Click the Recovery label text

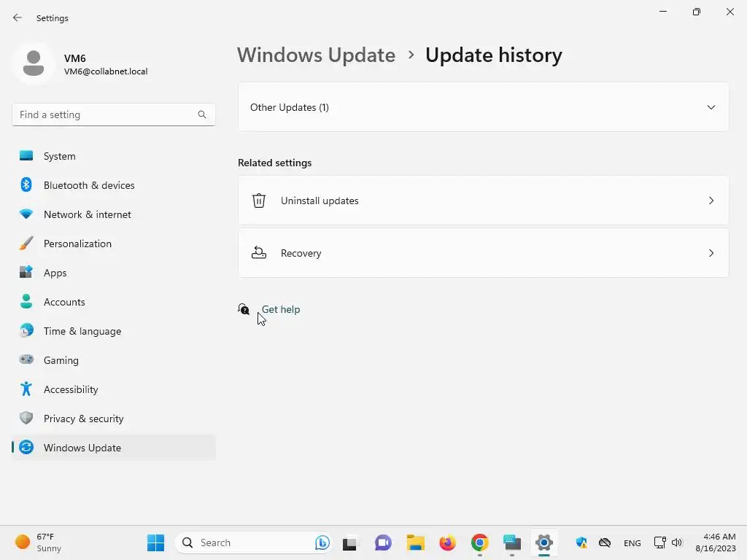[301, 253]
